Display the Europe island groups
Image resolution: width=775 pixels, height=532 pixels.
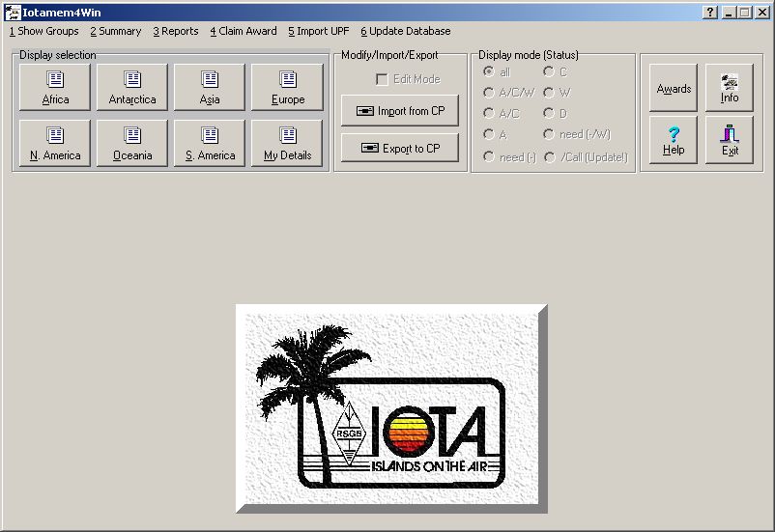[287, 87]
